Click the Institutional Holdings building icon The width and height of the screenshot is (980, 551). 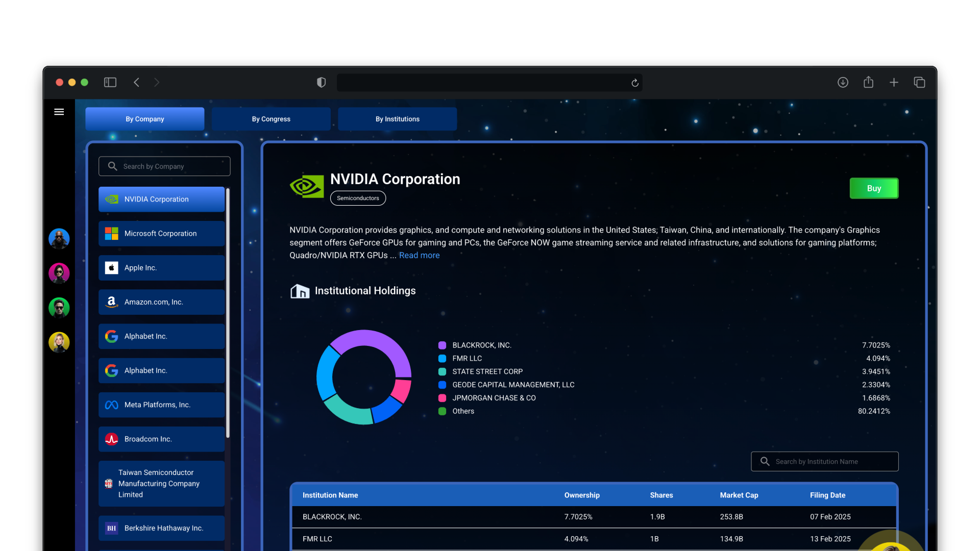pyautogui.click(x=300, y=291)
